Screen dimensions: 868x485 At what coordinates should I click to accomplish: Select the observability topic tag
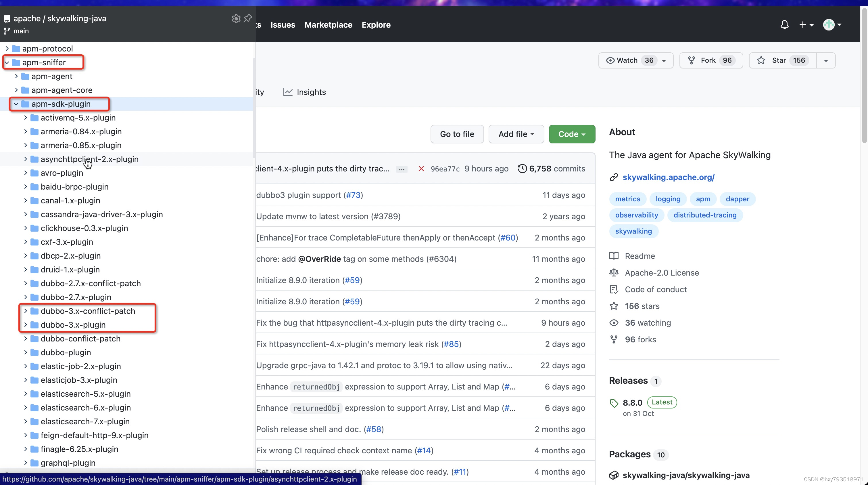(637, 215)
